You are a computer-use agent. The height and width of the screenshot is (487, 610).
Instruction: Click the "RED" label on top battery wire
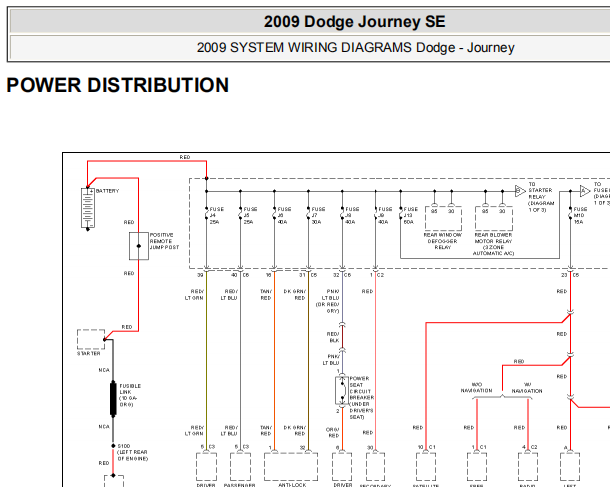(185, 157)
